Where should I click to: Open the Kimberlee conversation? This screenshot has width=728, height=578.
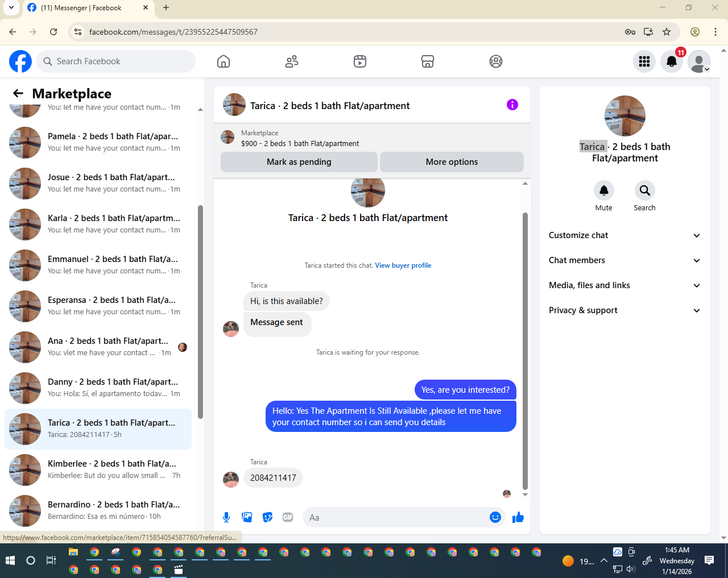point(98,469)
